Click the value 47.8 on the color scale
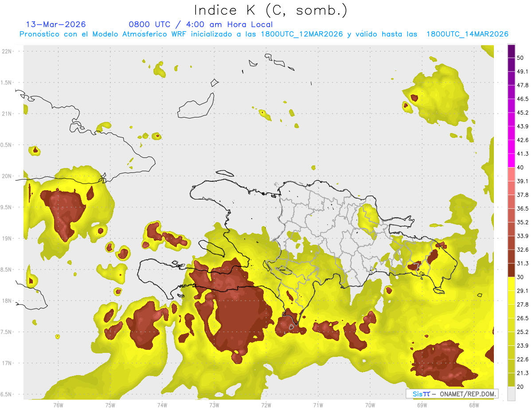Viewport: 532px width, 411px height. pyautogui.click(x=523, y=85)
